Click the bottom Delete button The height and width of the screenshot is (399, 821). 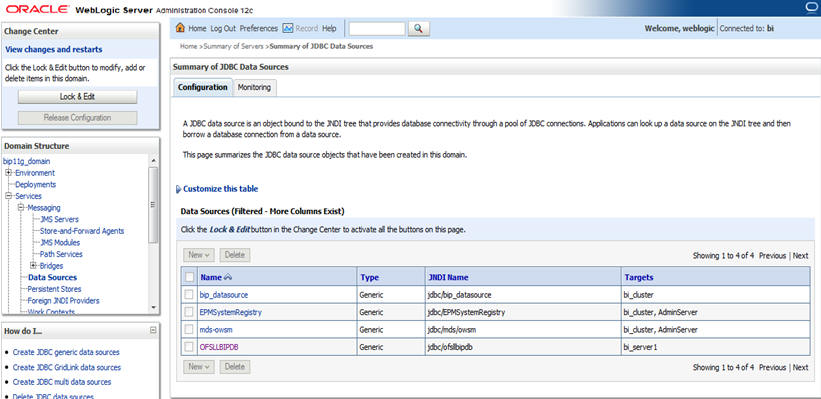pos(235,367)
